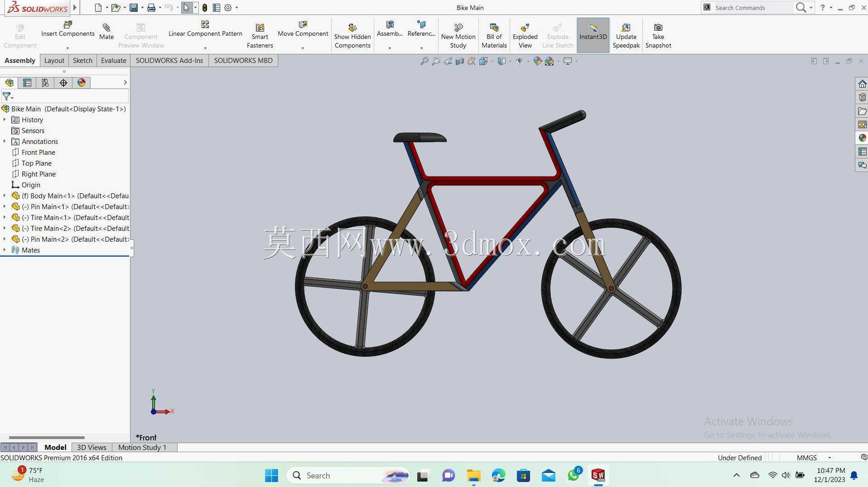Image resolution: width=868 pixels, height=487 pixels.
Task: Select Move Component tool
Action: 303,29
